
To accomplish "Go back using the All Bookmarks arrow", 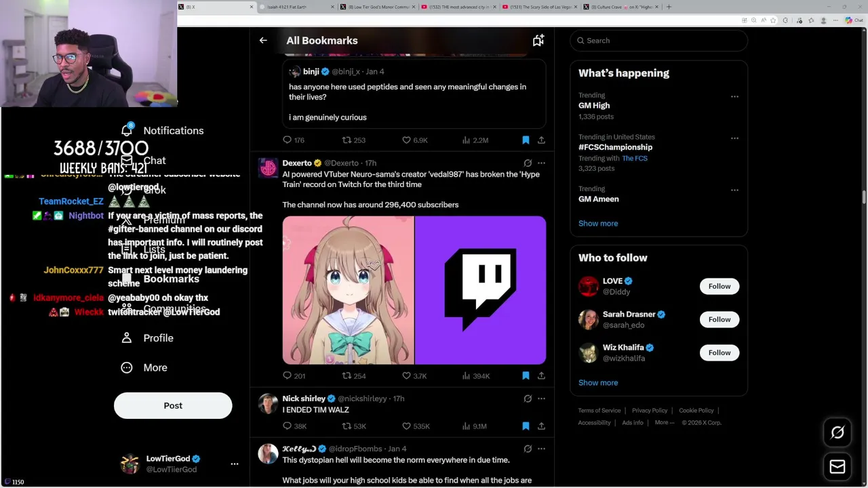I will 263,41.
